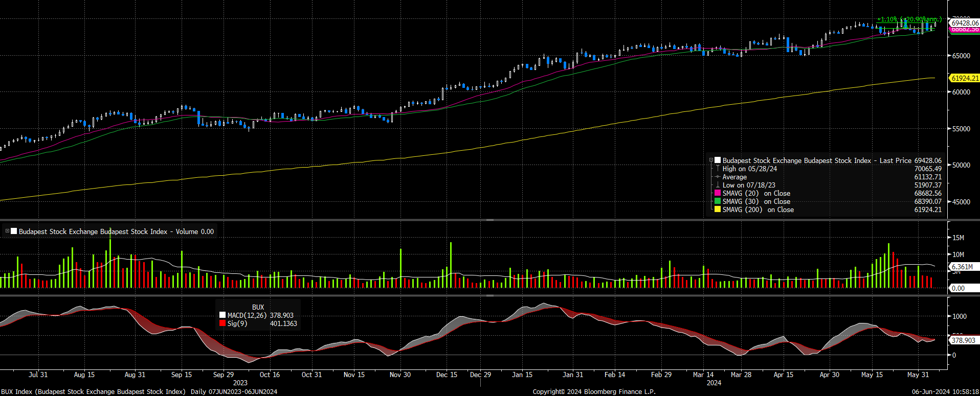Click the Oct 16 date axis label

point(270,375)
